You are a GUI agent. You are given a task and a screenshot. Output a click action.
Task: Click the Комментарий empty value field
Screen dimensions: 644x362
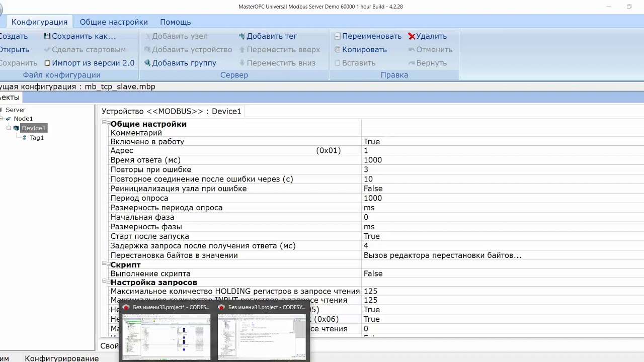point(503,133)
